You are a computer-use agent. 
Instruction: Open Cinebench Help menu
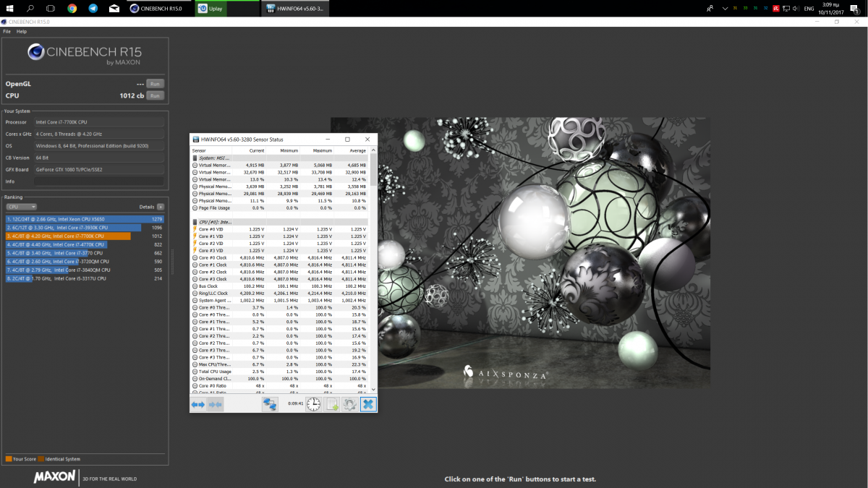coord(22,32)
